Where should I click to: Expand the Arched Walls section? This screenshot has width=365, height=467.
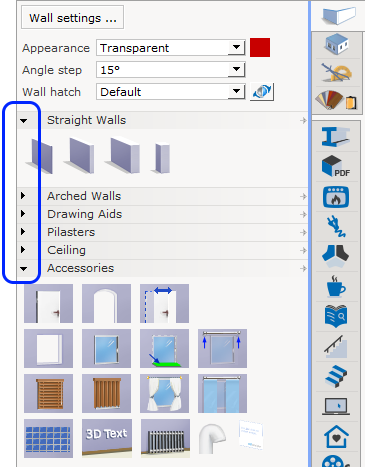click(23, 196)
